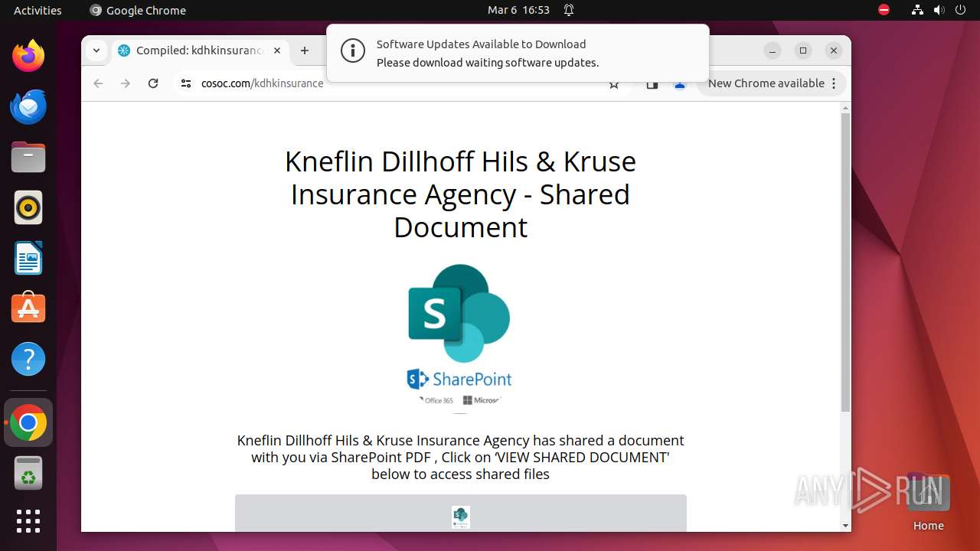This screenshot has width=980, height=551.
Task: Open new tab with plus button
Action: pos(305,51)
